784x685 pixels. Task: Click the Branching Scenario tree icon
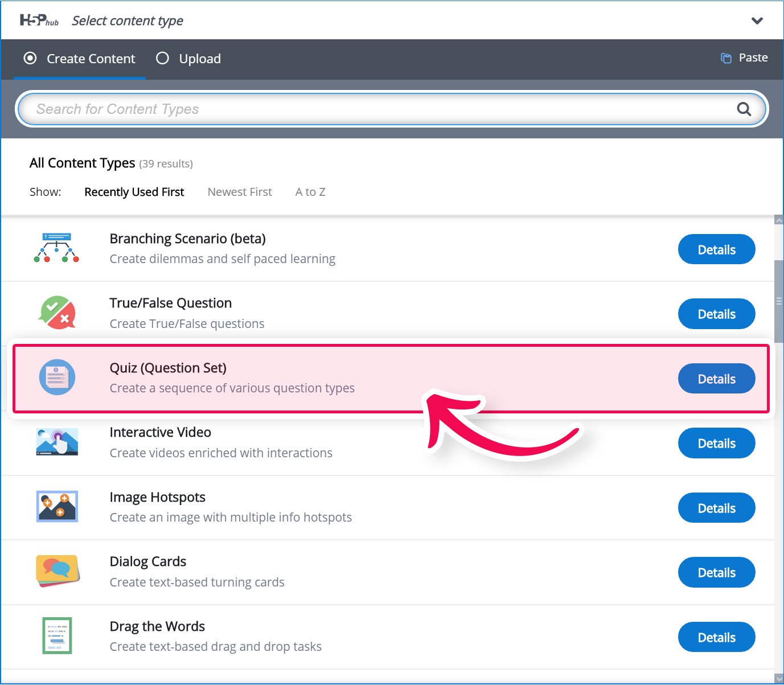[x=56, y=248]
